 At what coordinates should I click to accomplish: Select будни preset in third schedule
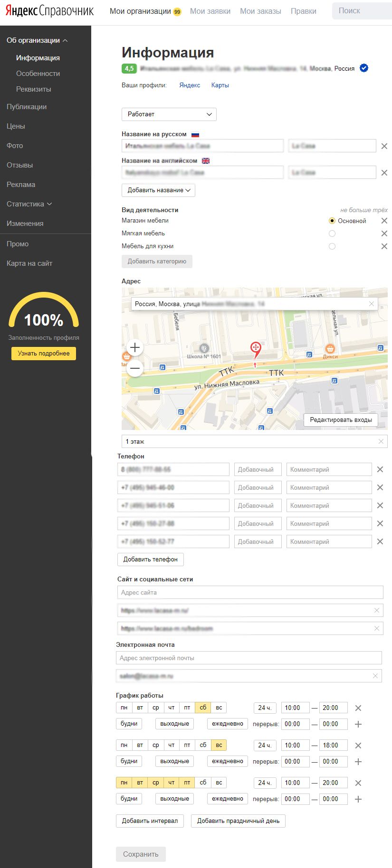[129, 799]
